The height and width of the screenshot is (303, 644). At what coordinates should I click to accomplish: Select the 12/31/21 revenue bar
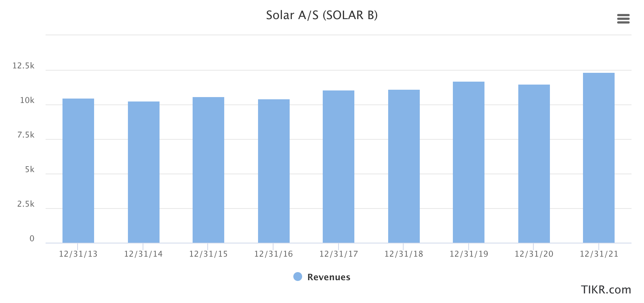tap(599, 158)
